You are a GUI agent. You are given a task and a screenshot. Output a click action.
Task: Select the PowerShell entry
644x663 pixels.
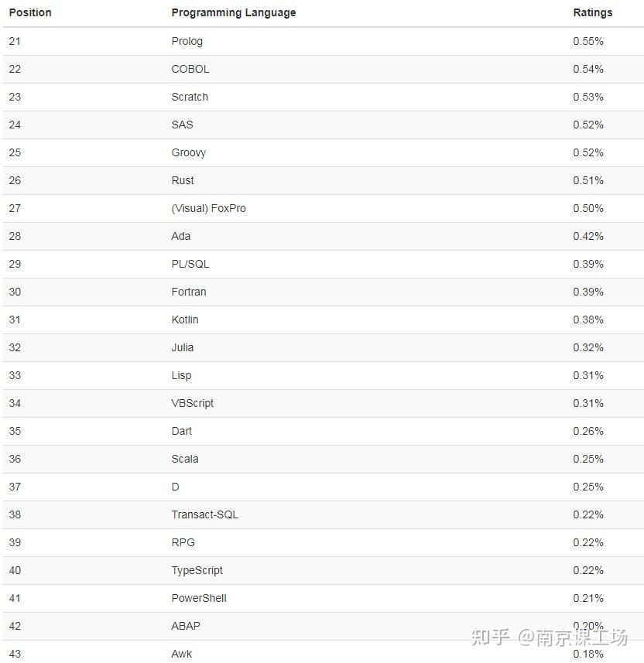[199, 598]
